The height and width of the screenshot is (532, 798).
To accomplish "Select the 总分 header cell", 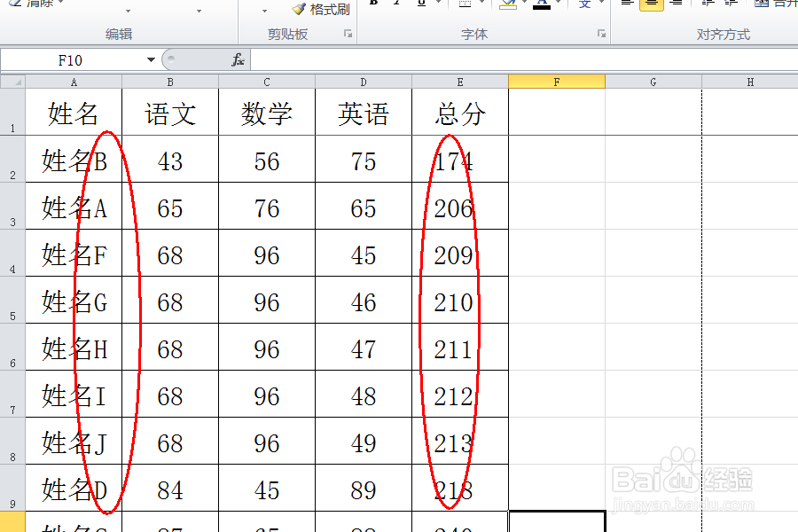I will [459, 113].
